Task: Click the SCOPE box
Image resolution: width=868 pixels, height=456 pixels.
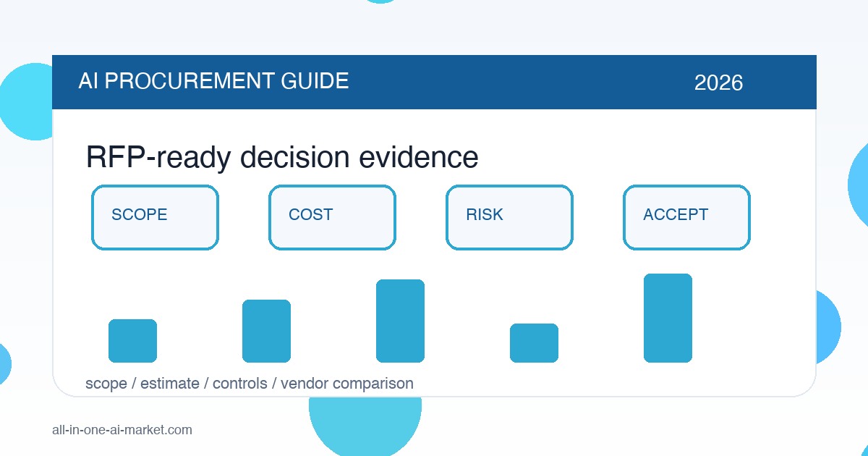Action: (155, 217)
